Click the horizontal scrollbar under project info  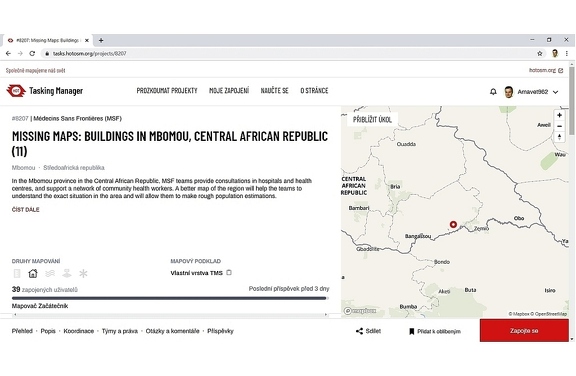(x=170, y=315)
